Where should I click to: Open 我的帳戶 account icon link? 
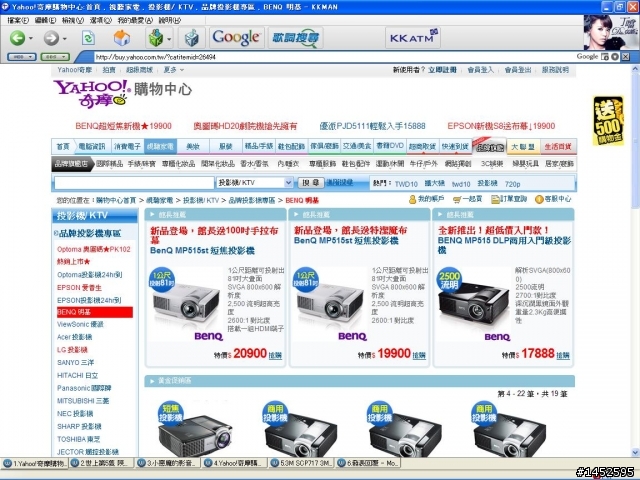pos(426,199)
